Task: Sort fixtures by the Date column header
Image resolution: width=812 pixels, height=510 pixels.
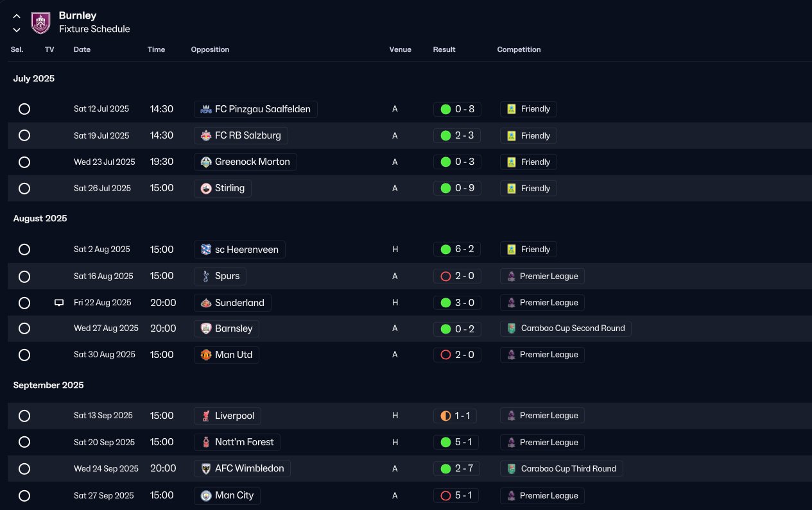Action: 82,49
